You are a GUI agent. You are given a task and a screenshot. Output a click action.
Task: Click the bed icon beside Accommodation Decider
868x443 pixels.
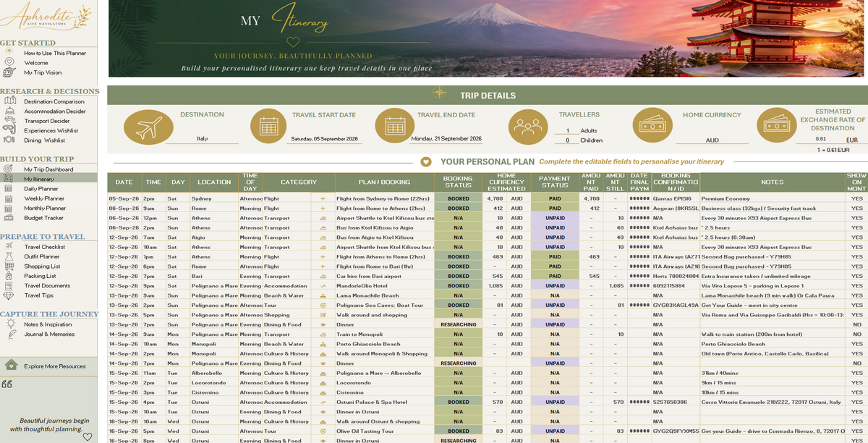pos(9,111)
